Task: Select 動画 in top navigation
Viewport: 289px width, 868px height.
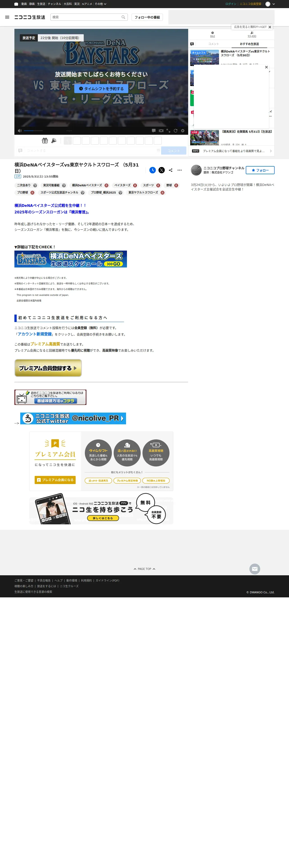Action: 24,4
